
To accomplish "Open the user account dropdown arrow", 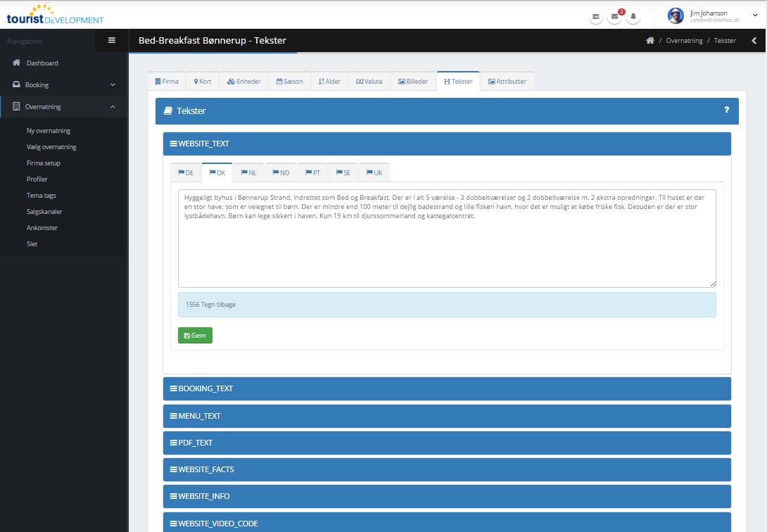I will 755,15.
